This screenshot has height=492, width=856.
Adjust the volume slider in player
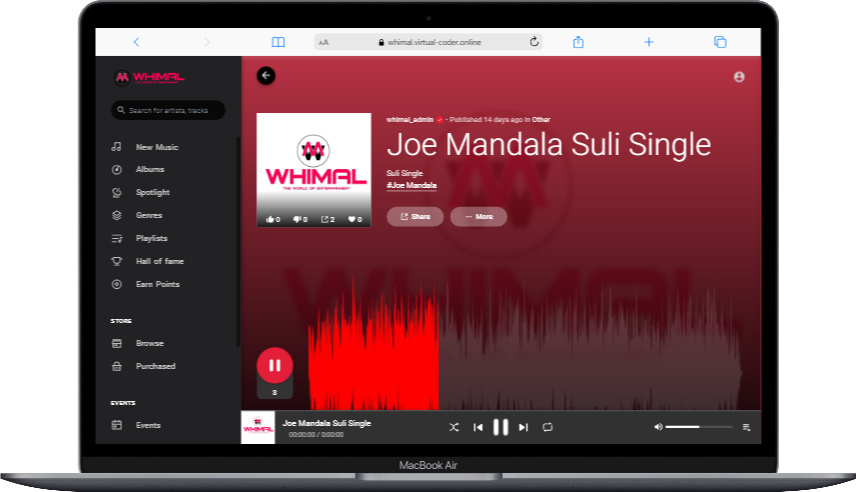click(x=697, y=427)
